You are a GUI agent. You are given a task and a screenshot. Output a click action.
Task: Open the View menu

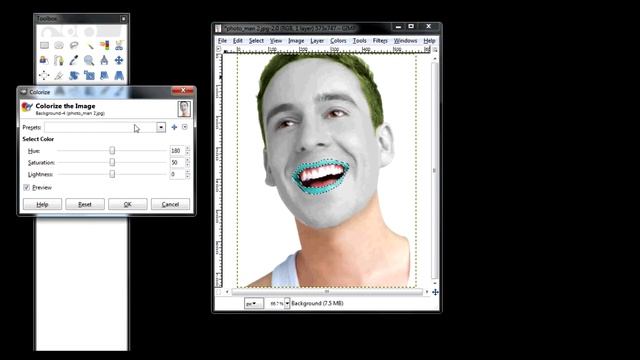276,41
